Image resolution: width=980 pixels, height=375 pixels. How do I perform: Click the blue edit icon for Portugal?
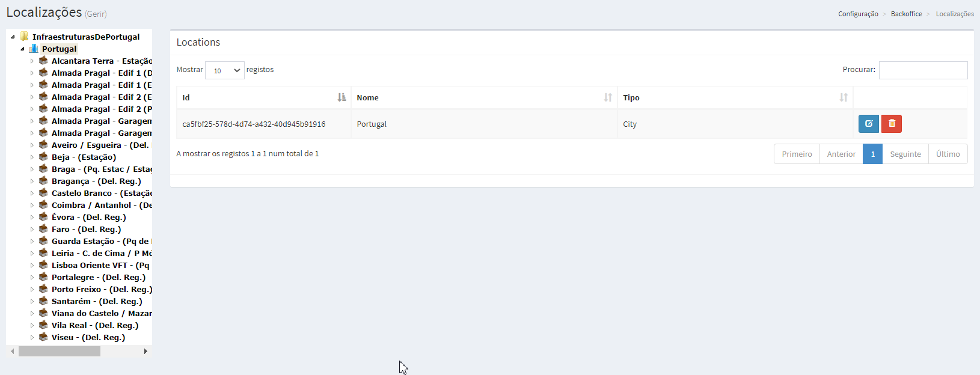coord(868,124)
